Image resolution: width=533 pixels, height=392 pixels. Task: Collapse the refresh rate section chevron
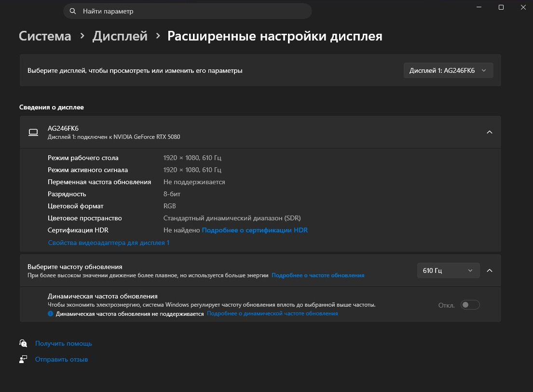tap(490, 270)
